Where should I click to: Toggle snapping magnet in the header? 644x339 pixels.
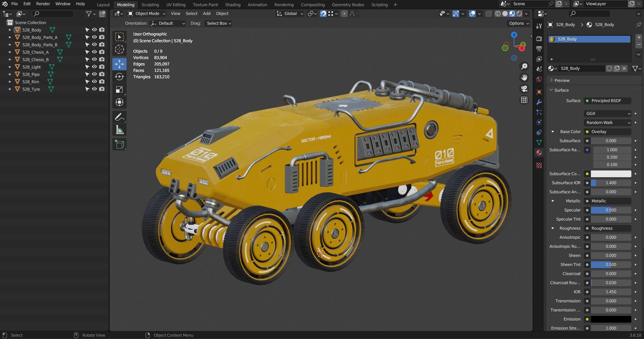click(x=323, y=14)
